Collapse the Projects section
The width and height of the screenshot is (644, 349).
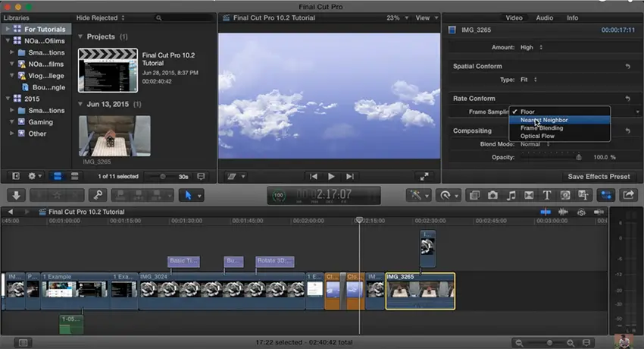[80, 36]
